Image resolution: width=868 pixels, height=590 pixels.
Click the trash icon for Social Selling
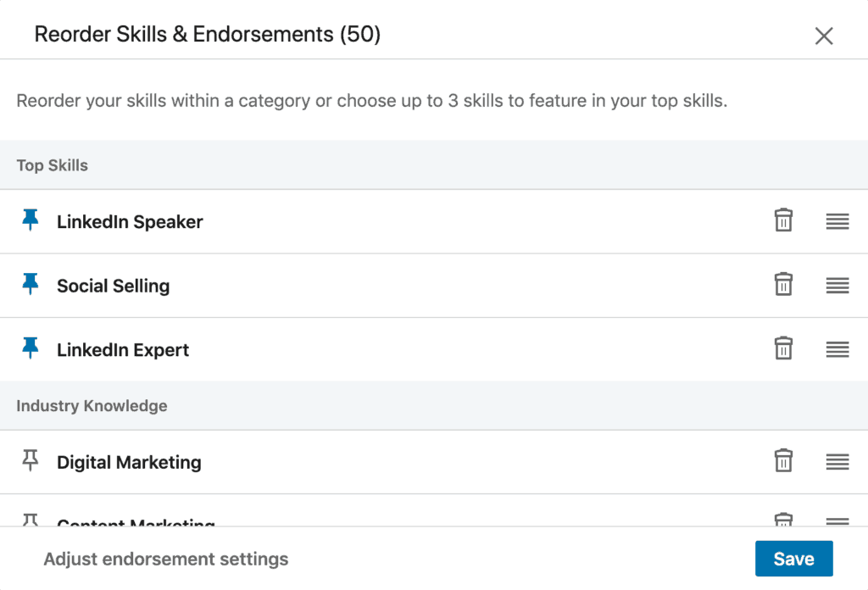tap(783, 285)
